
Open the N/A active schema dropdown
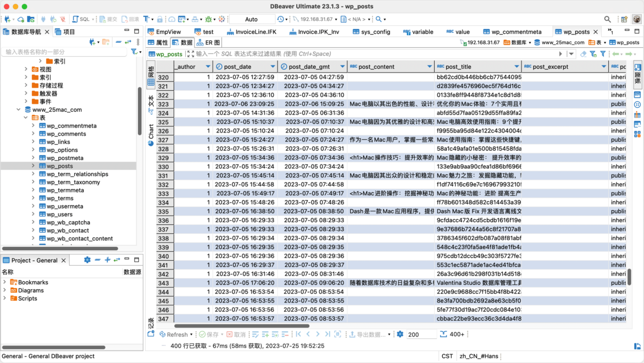pyautogui.click(x=356, y=19)
